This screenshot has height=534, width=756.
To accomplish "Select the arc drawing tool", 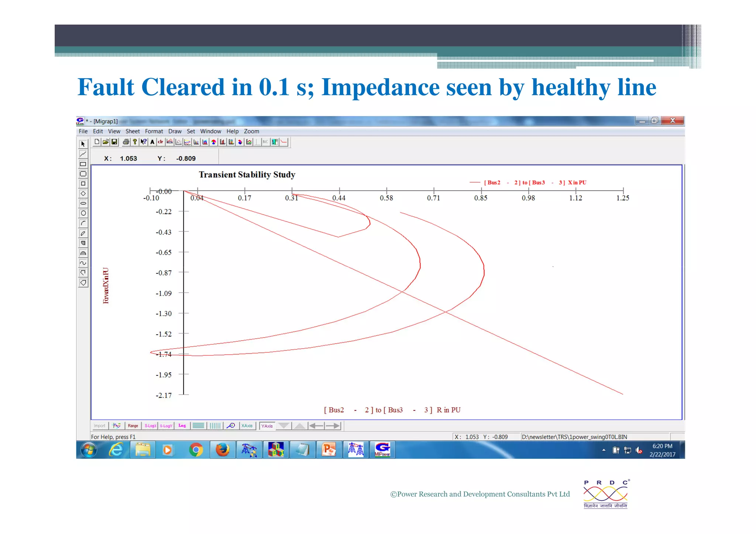I will click(x=83, y=223).
